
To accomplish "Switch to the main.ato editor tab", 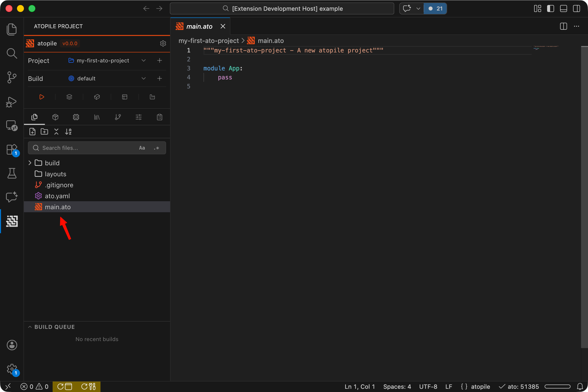I will [199, 26].
